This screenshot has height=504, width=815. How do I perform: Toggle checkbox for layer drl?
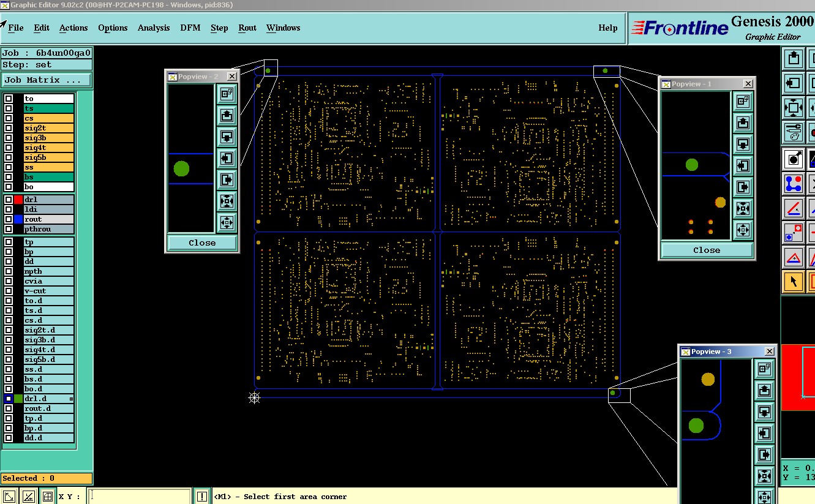(x=9, y=200)
